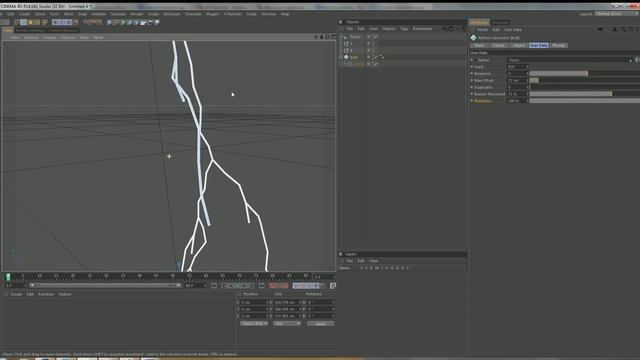Switch to the User Data tab in Attributes
The width and height of the screenshot is (640, 360).
[x=538, y=45]
